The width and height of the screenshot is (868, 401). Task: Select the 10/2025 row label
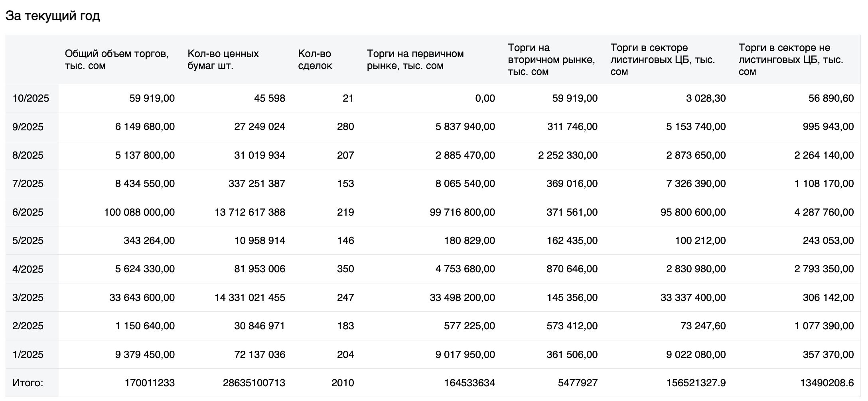click(x=31, y=98)
